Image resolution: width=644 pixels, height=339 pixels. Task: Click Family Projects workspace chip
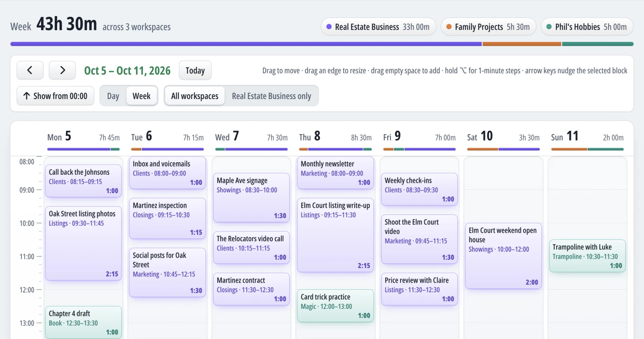(x=489, y=27)
